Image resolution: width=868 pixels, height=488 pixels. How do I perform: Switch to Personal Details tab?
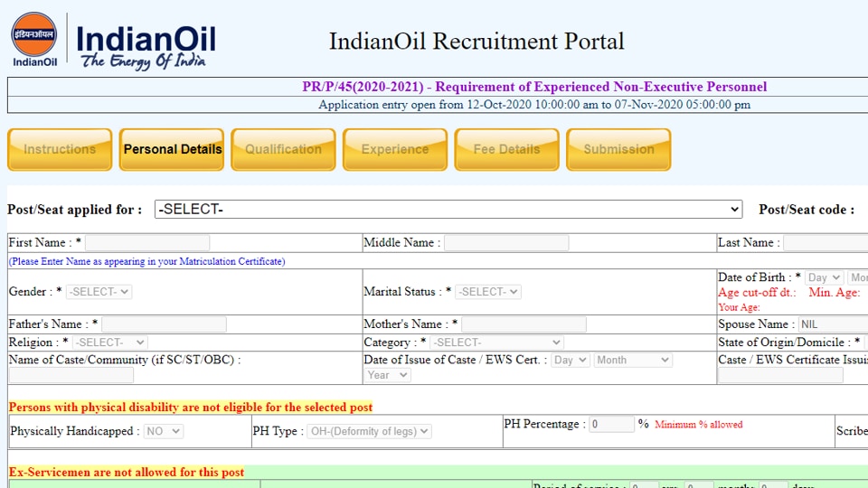click(172, 149)
